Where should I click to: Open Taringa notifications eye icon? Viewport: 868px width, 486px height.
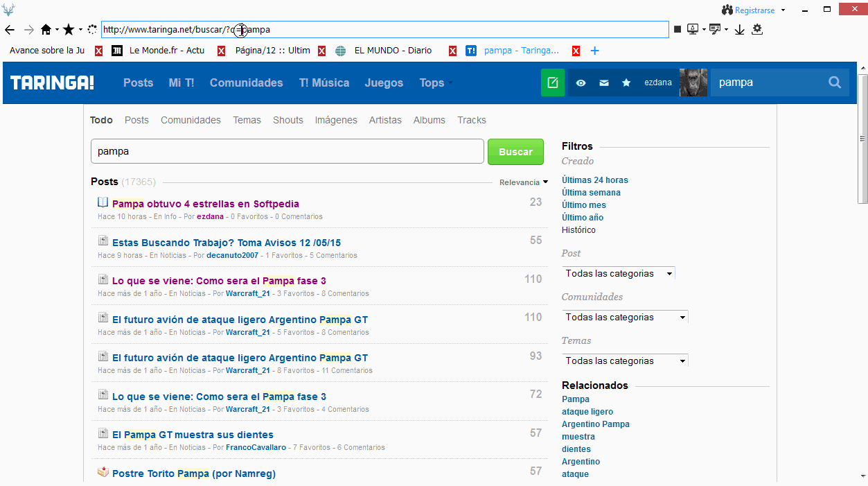(581, 83)
